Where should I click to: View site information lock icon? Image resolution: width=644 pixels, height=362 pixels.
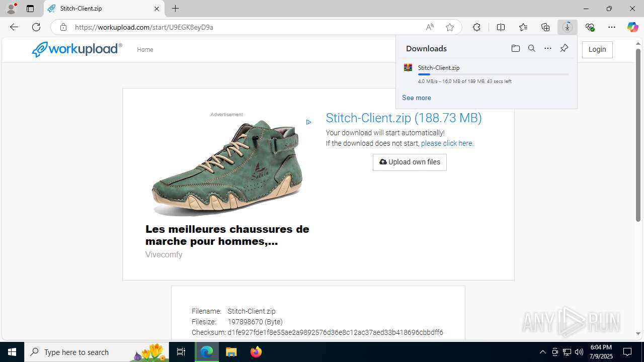click(63, 27)
